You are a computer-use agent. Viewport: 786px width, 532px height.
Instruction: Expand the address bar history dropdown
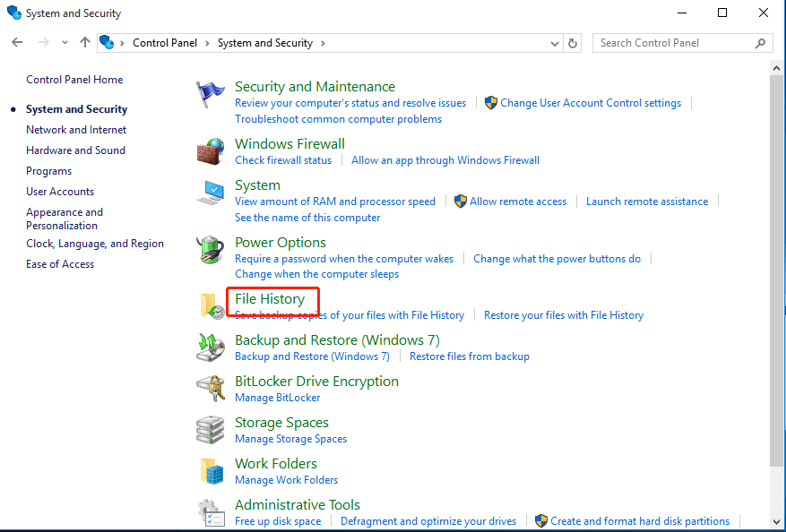pos(554,43)
